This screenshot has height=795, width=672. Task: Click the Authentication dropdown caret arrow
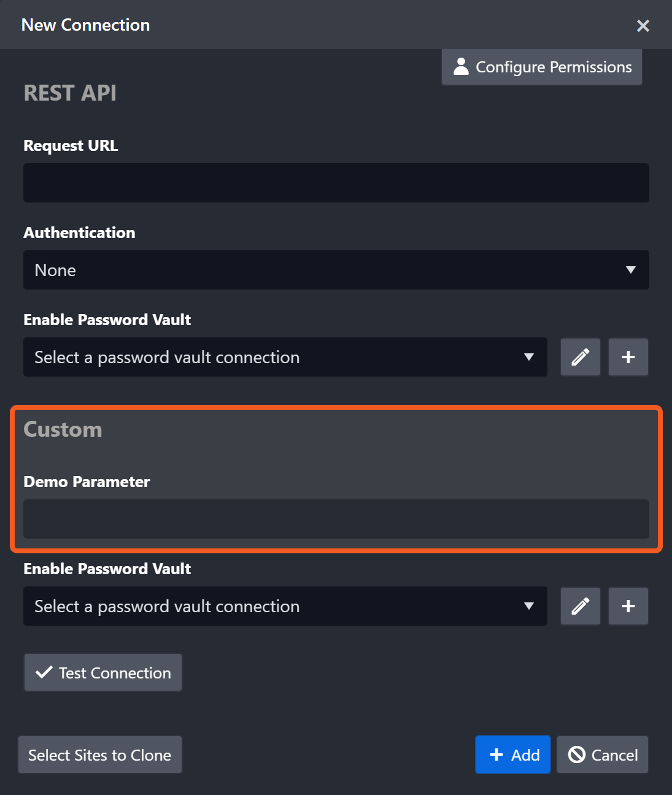click(x=630, y=270)
